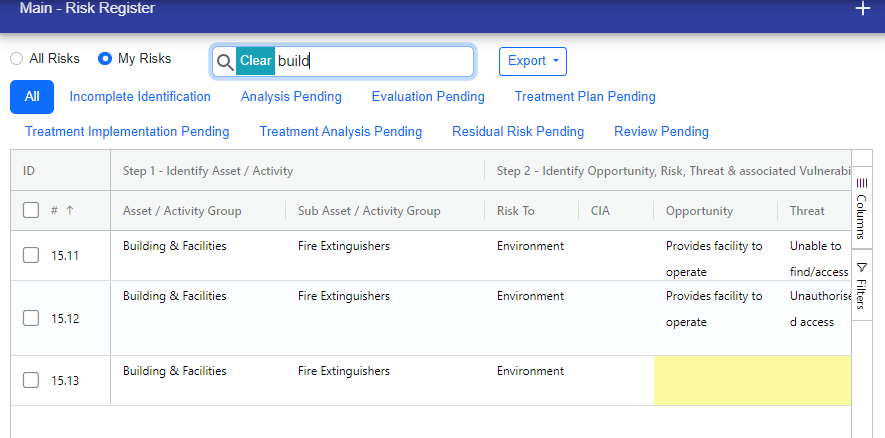
Task: Select the All filter button
Action: pos(32,97)
